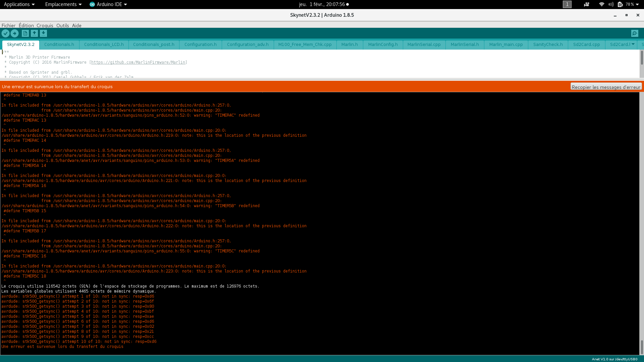Follow the MarlinFirmware GitHub link in code

pos(138,62)
